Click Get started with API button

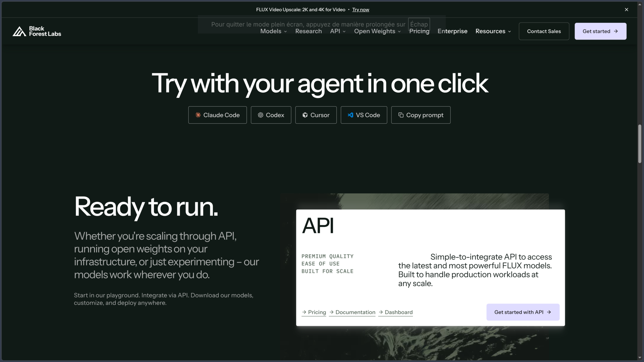[523, 312]
